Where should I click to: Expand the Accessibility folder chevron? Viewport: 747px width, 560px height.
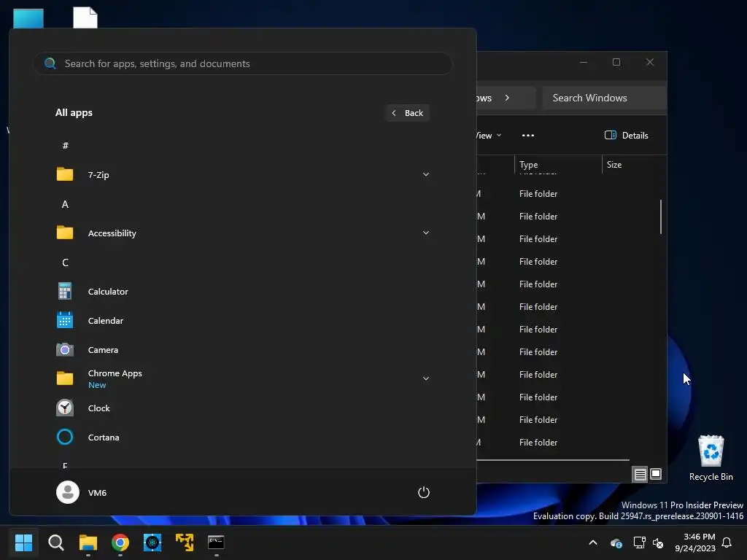426,233
